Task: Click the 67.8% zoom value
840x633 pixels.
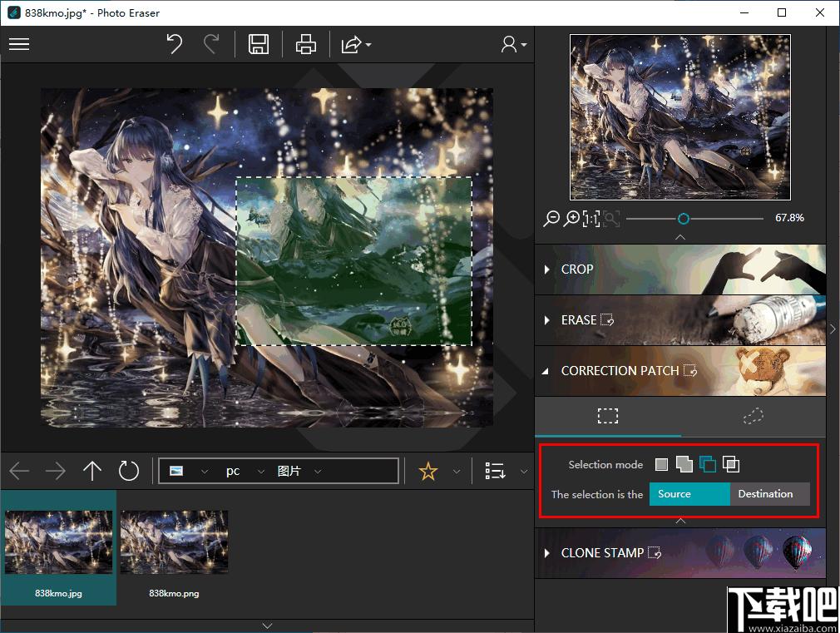Action: (x=789, y=218)
